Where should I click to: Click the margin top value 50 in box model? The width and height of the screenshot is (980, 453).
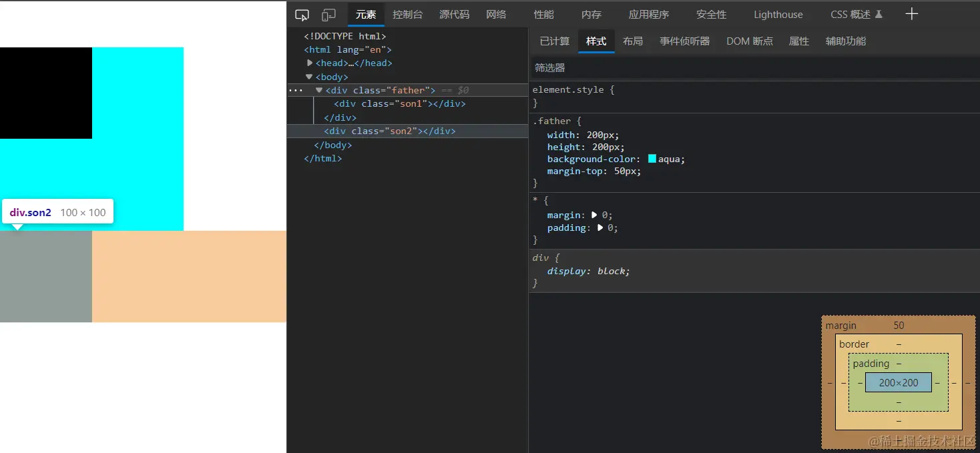click(899, 326)
